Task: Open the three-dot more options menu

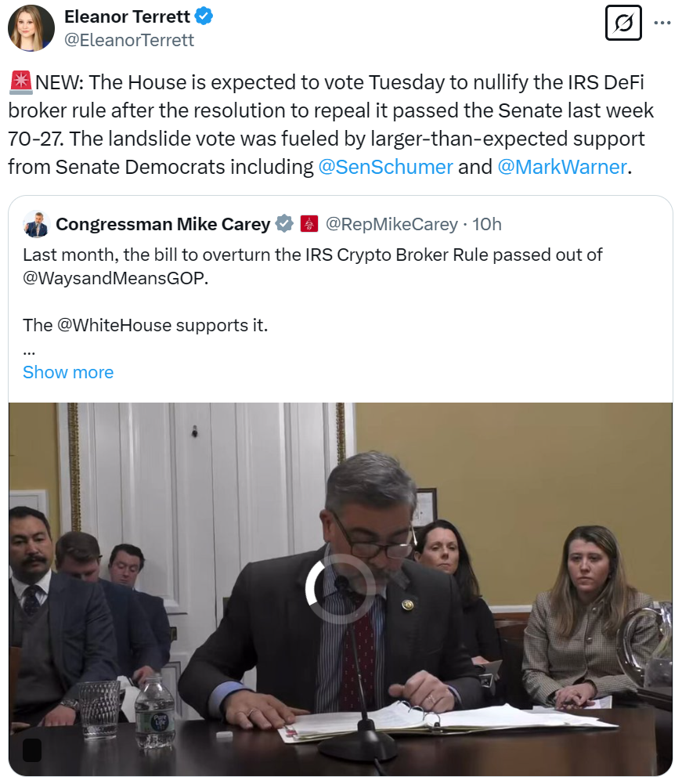Action: pyautogui.click(x=662, y=23)
